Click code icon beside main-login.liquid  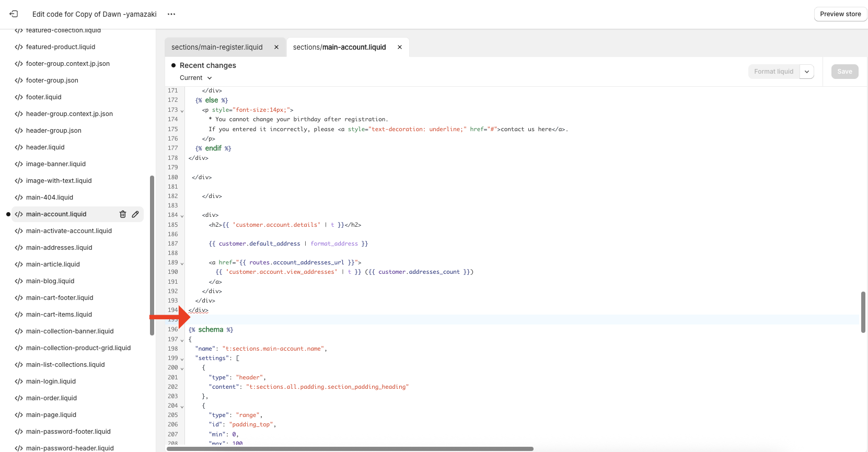click(19, 381)
